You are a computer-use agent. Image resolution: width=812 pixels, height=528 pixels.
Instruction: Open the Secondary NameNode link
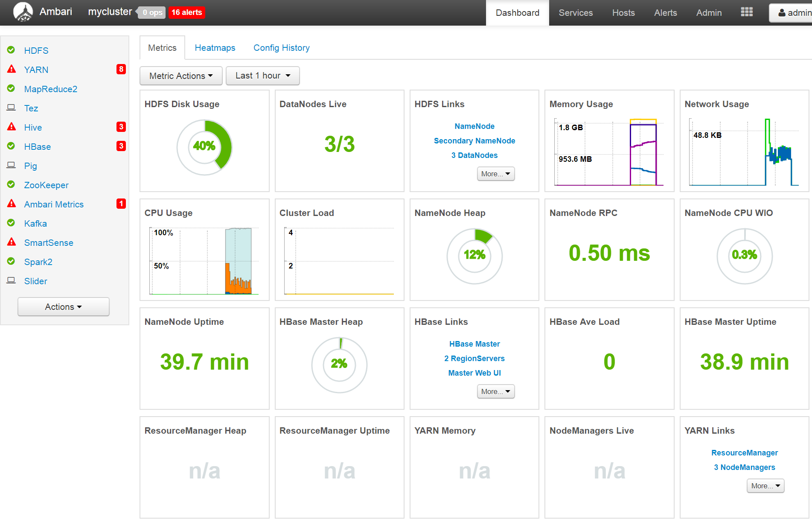point(474,141)
